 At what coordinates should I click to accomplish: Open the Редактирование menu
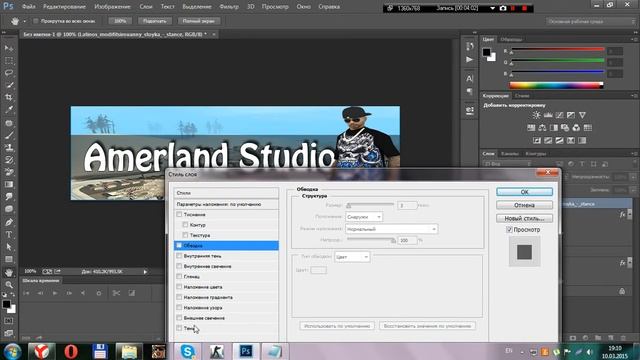point(64,7)
